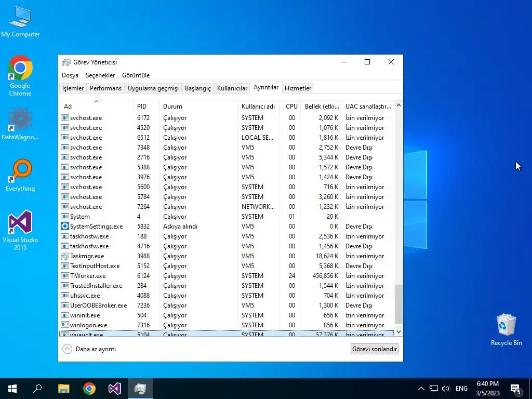
Task: Click the UserOOBEBroker.exe process icon
Action: (65, 305)
